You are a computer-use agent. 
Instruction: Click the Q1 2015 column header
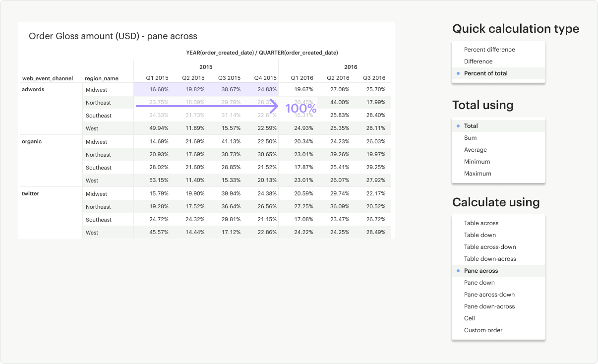click(157, 78)
